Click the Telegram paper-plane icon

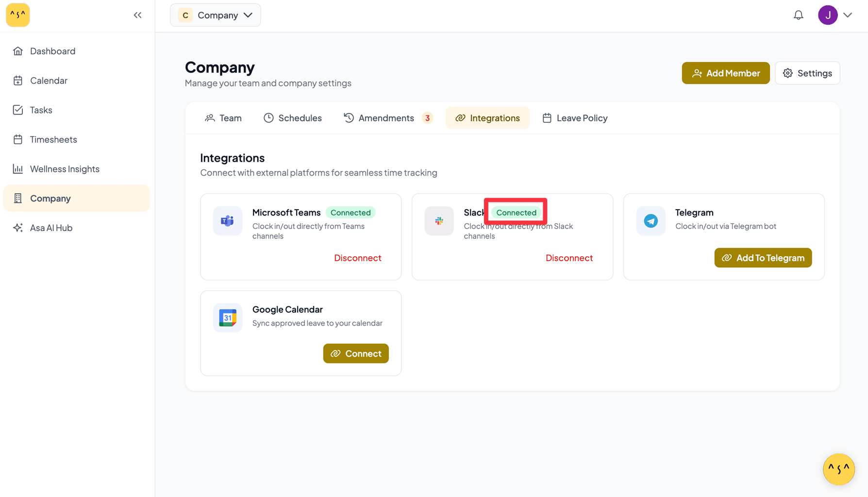click(651, 221)
